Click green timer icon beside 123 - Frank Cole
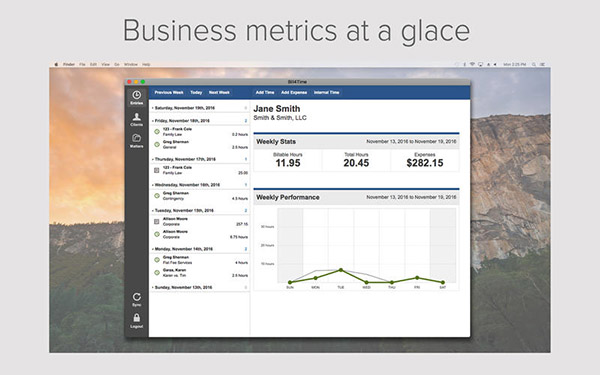600x375 pixels. coord(157,132)
